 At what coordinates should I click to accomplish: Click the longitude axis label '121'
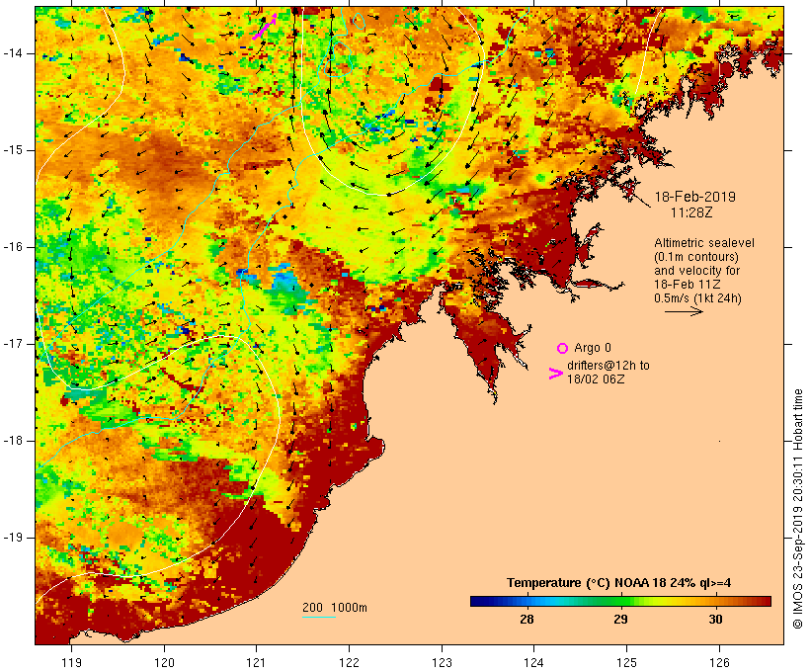pyautogui.click(x=256, y=662)
